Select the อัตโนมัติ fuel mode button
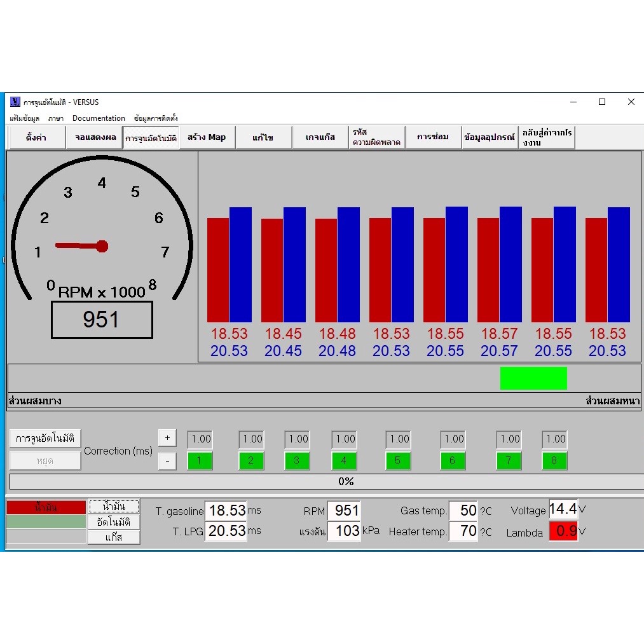Viewport: 644px width, 644px height. (x=114, y=522)
